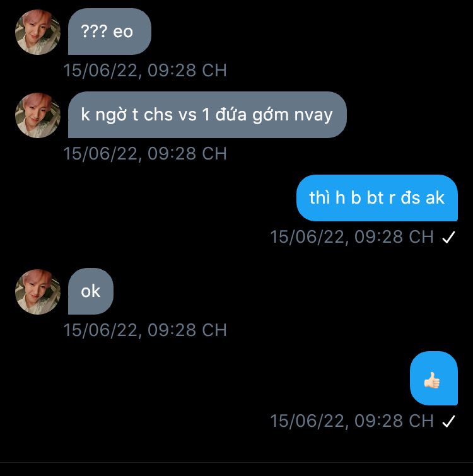Image resolution: width=473 pixels, height=476 pixels.
Task: Click the checkmark under the thumbs-up message
Action: [448, 421]
